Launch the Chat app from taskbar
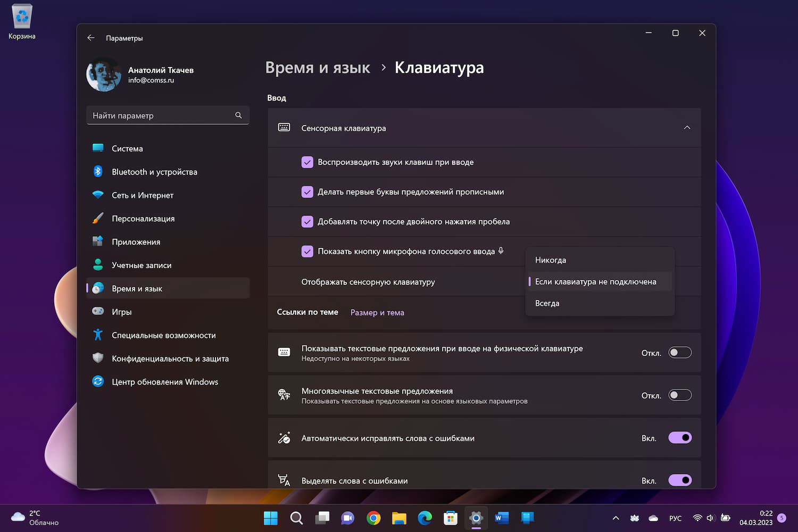Screen dimensions: 798x532 tap(347, 518)
